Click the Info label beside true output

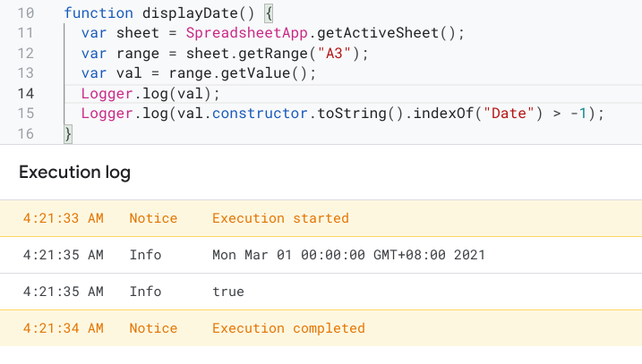point(145,292)
